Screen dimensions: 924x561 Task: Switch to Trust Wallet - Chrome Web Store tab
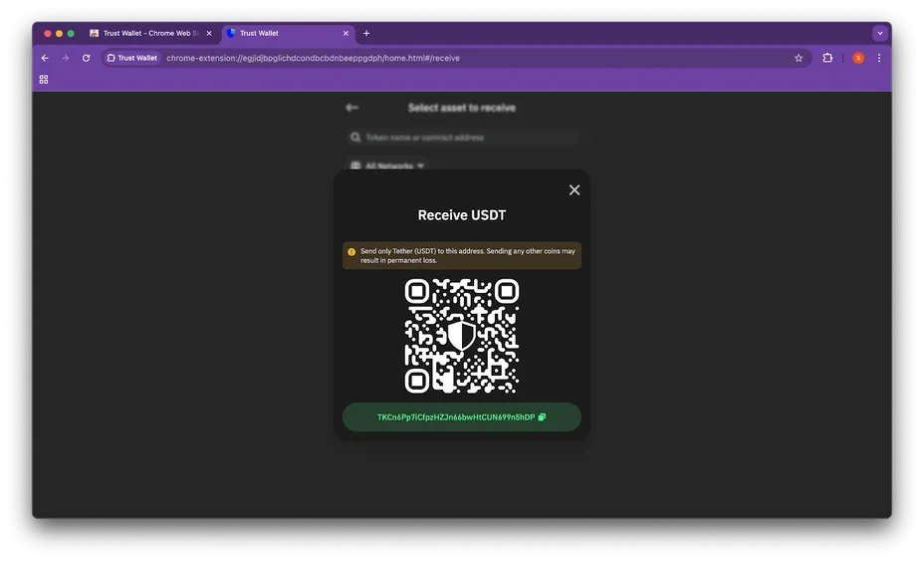coord(150,34)
